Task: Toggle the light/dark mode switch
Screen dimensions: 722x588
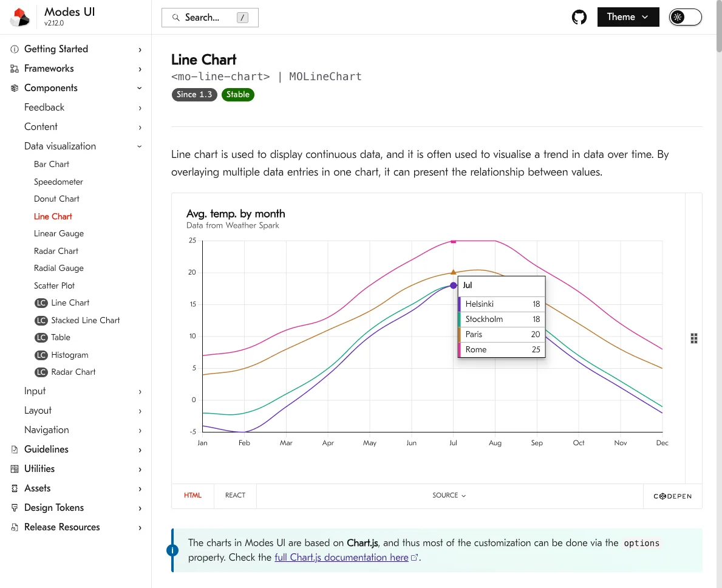Action: [x=685, y=17]
